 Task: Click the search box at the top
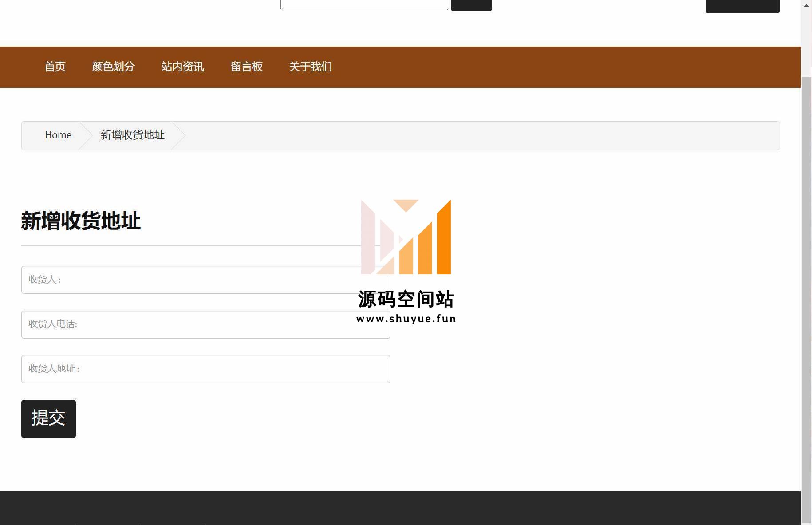364,4
